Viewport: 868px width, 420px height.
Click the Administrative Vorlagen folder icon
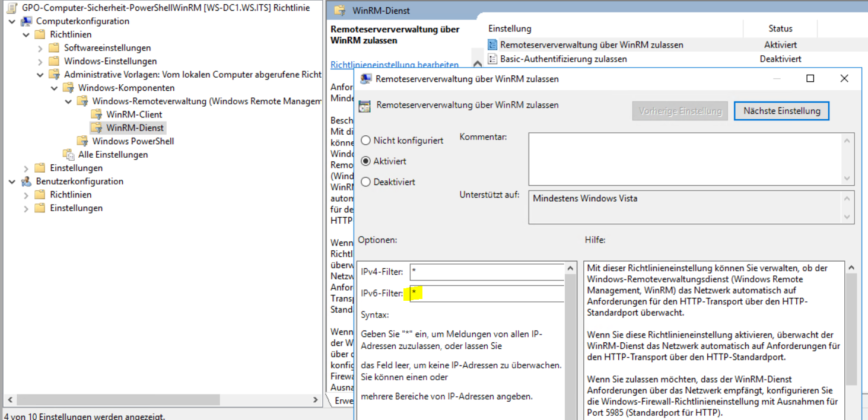[x=54, y=75]
